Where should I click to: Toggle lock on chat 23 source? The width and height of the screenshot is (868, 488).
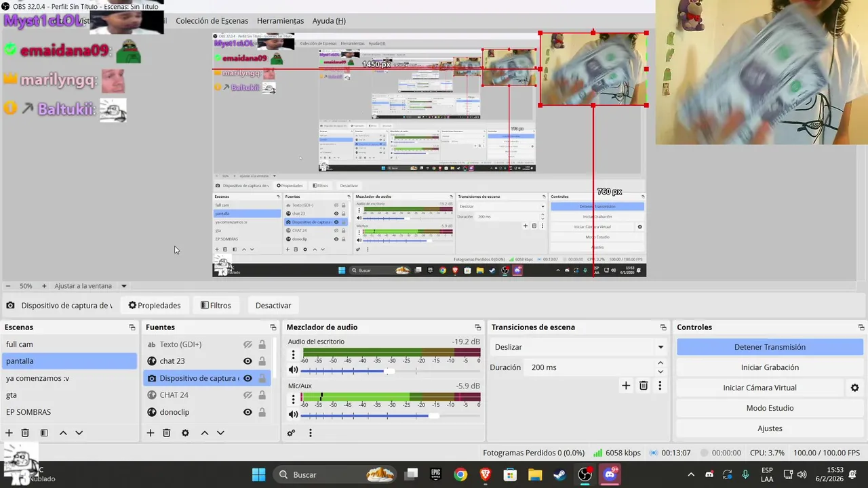click(262, 361)
